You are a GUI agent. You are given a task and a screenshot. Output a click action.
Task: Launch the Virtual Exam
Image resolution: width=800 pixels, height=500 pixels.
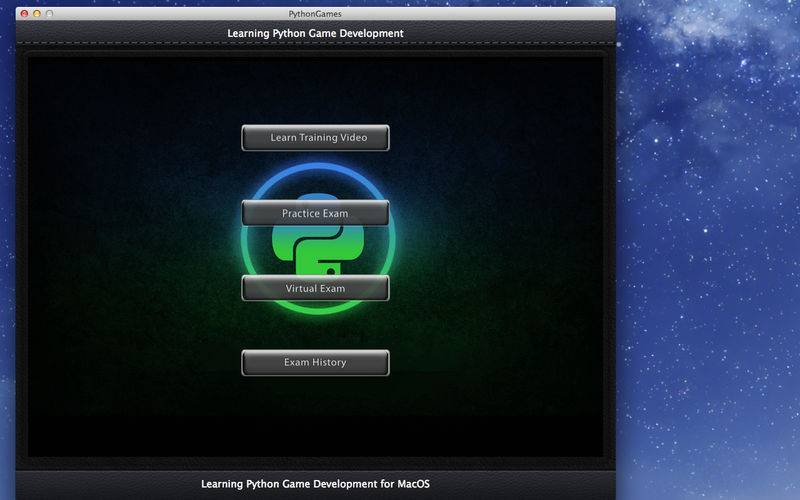[315, 288]
